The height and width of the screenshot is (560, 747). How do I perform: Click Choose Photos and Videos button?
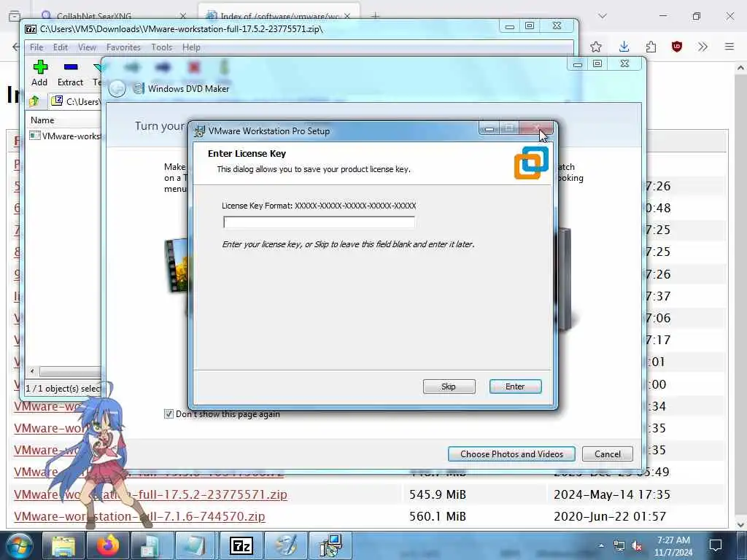(511, 454)
